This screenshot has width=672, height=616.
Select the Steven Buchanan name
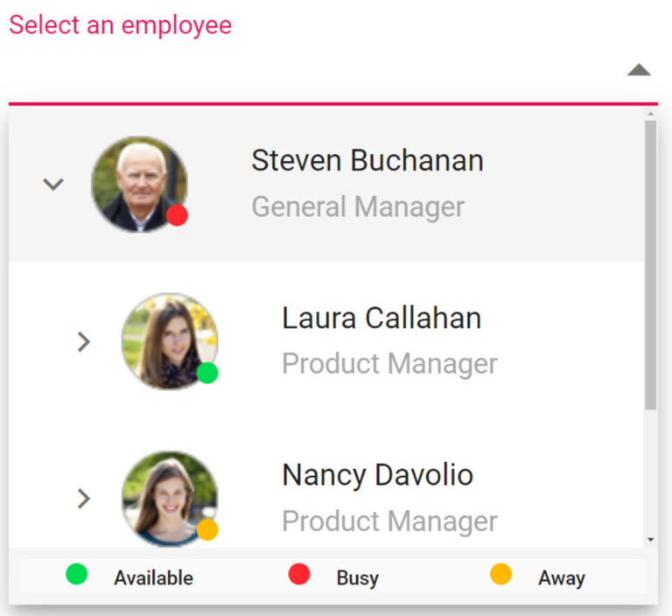(367, 161)
